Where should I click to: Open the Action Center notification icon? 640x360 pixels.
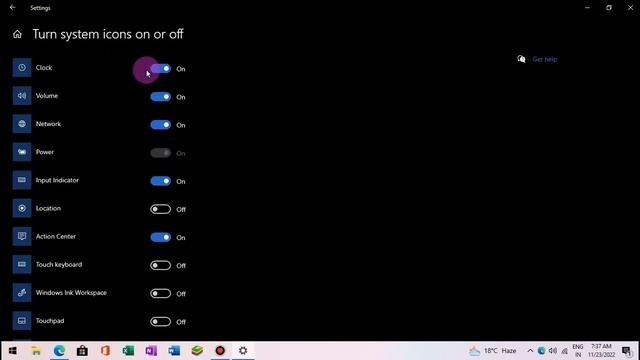(627, 351)
